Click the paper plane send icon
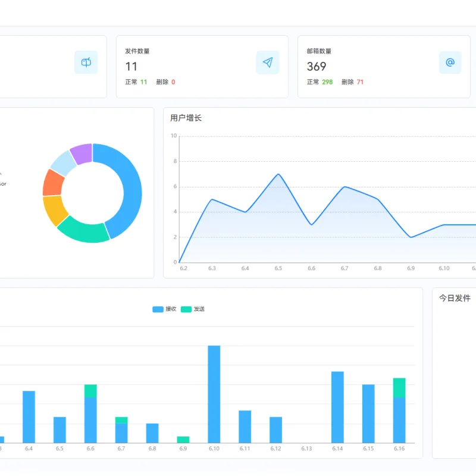Image resolution: width=476 pixels, height=476 pixels. click(x=267, y=62)
